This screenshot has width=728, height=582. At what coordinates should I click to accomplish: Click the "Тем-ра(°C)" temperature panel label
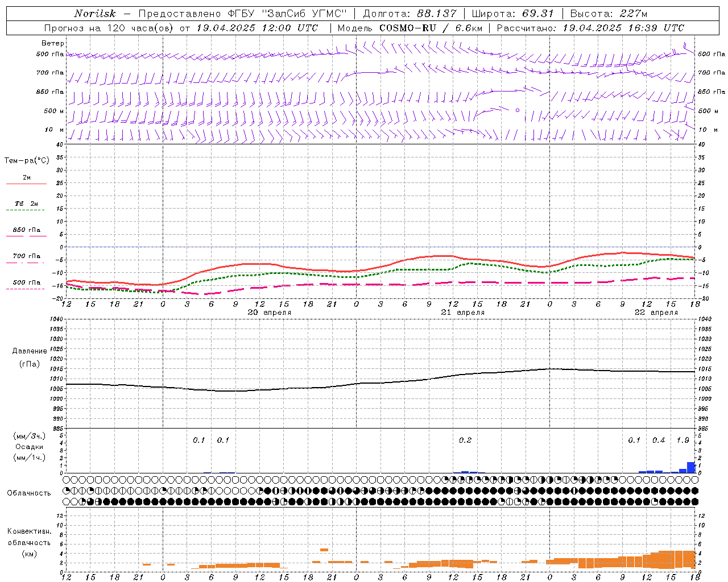(27, 161)
